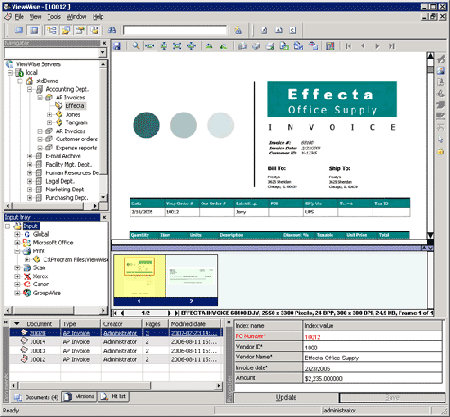Click the fit to window corner-arrows icon
This screenshot has height=417, width=450.
click(177, 46)
